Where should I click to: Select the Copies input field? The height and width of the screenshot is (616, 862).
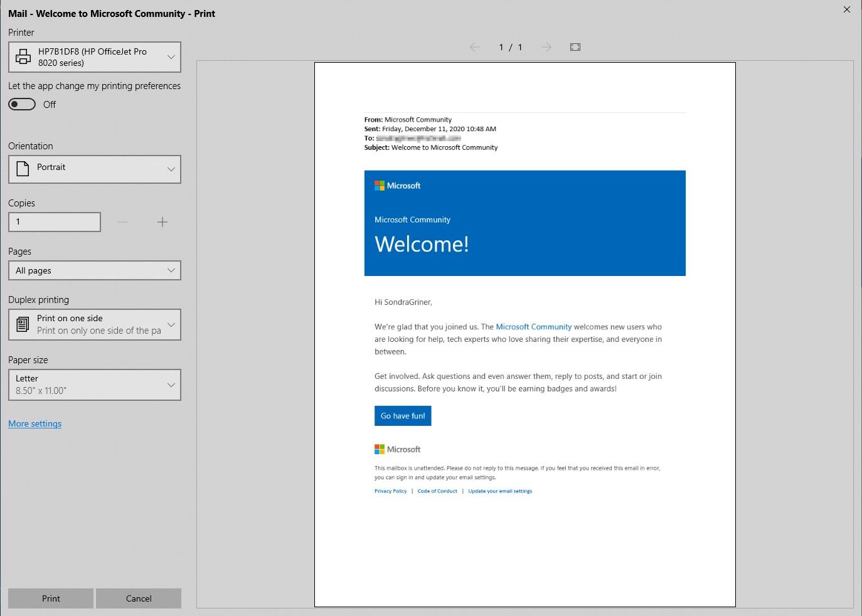tap(54, 221)
